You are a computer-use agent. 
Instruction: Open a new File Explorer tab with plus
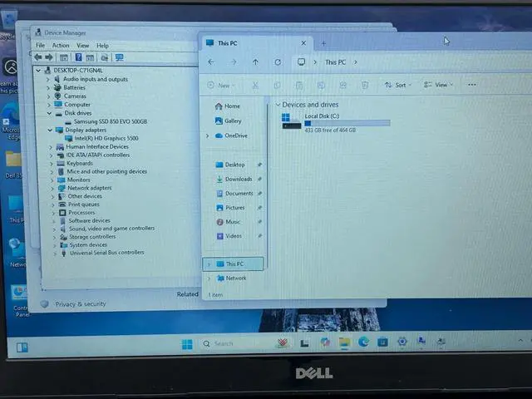(323, 43)
